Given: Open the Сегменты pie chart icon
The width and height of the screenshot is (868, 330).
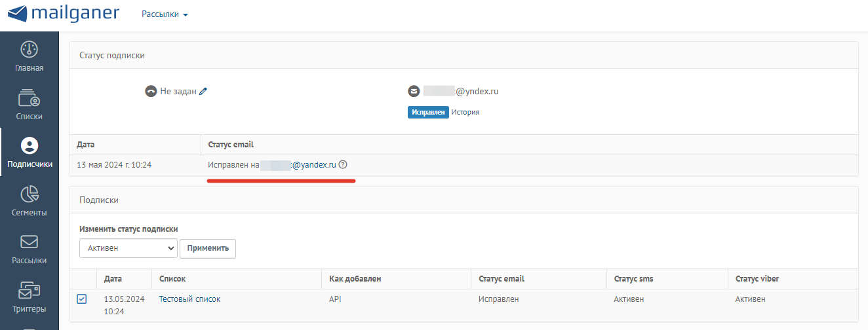Looking at the screenshot, I should (x=30, y=194).
